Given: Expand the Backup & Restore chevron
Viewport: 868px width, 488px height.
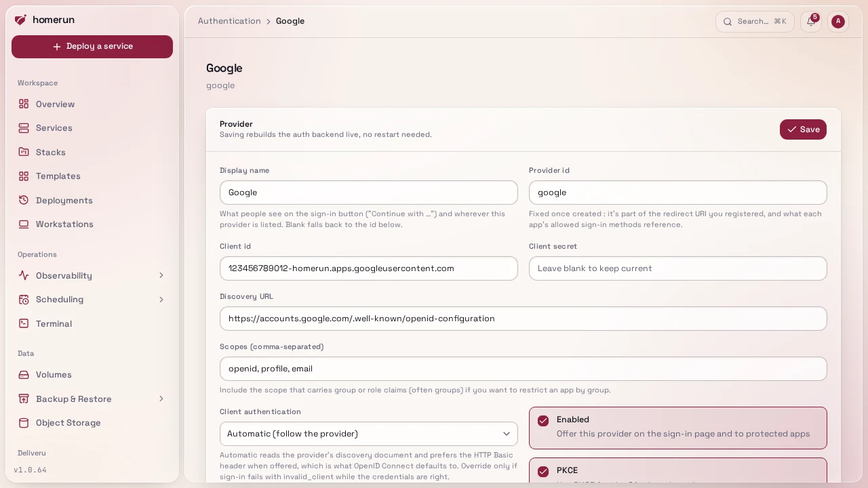Looking at the screenshot, I should [161, 399].
